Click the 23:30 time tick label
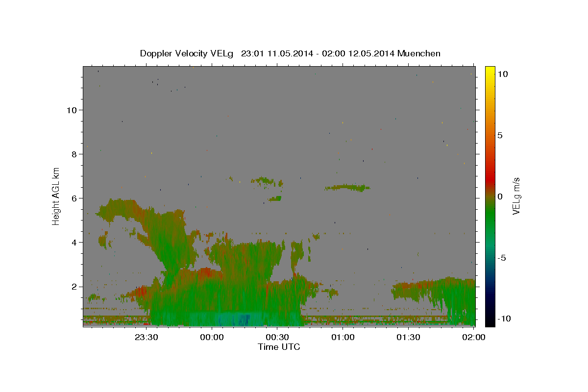 (147, 337)
